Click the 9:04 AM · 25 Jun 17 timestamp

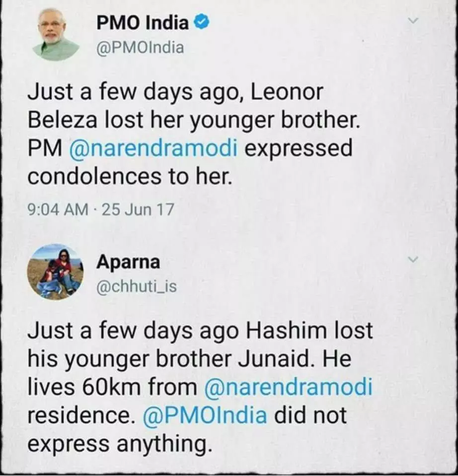[x=101, y=209]
